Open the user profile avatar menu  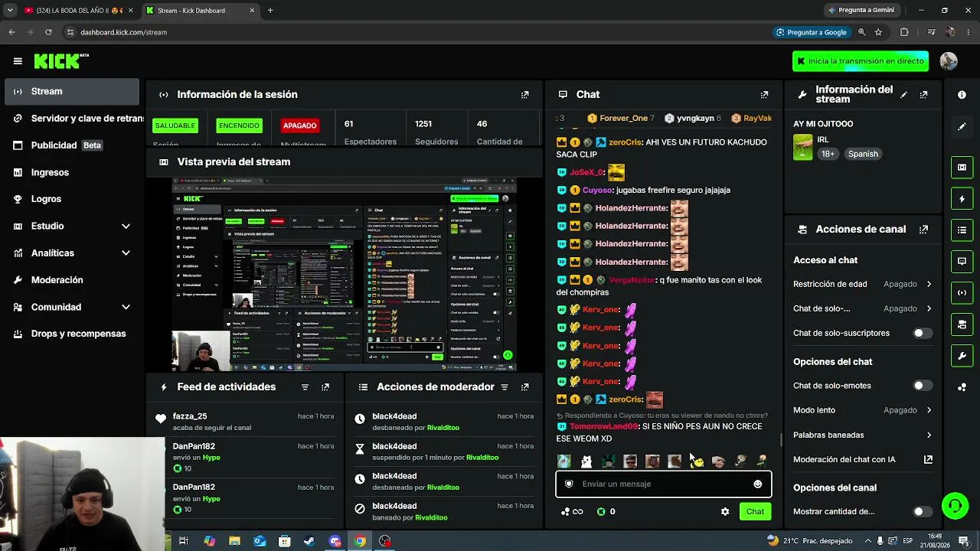tap(949, 61)
